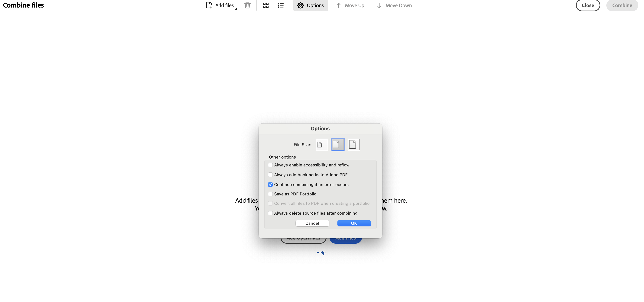
Task: Enable Save as PDF Portfolio
Action: click(x=271, y=194)
